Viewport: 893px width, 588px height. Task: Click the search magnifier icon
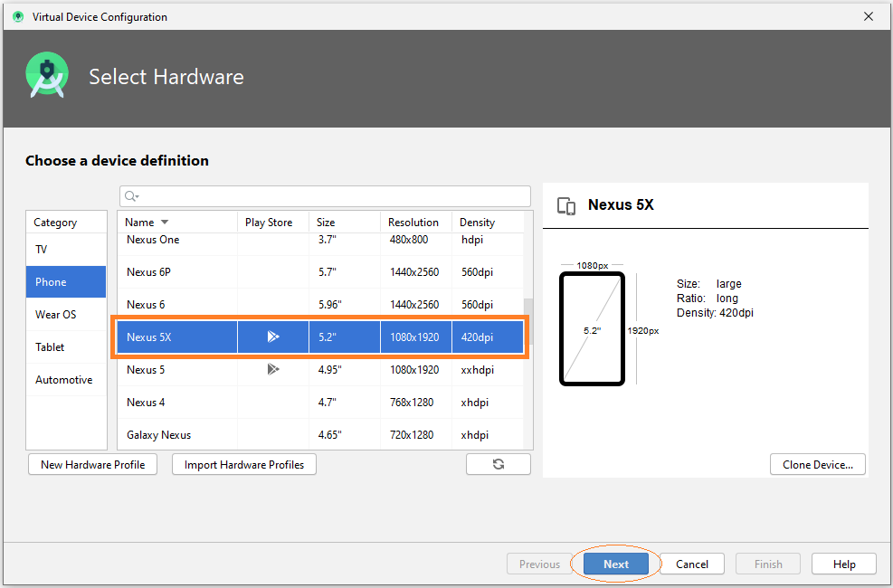pos(131,196)
